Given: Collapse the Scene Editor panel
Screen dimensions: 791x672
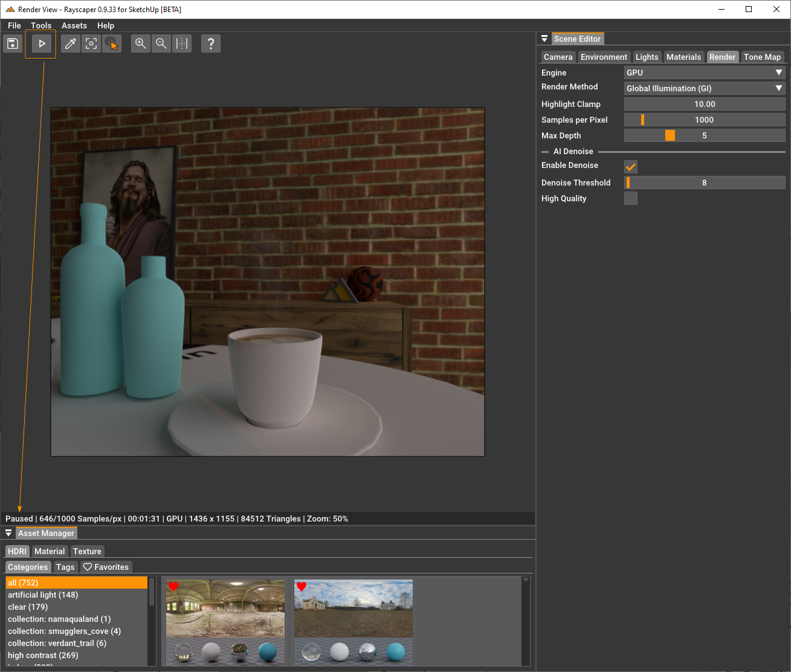Looking at the screenshot, I should (x=544, y=39).
